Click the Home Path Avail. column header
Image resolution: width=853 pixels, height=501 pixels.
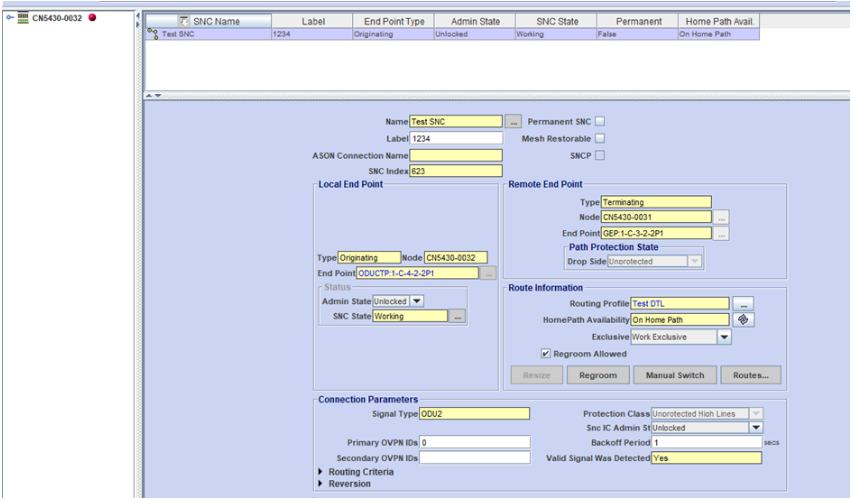[x=719, y=21]
